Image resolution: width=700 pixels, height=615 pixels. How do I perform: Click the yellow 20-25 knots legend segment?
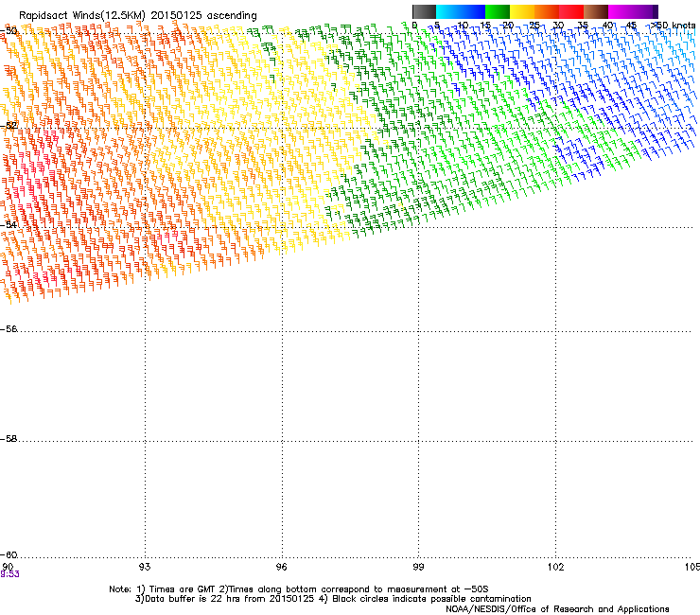[x=522, y=11]
